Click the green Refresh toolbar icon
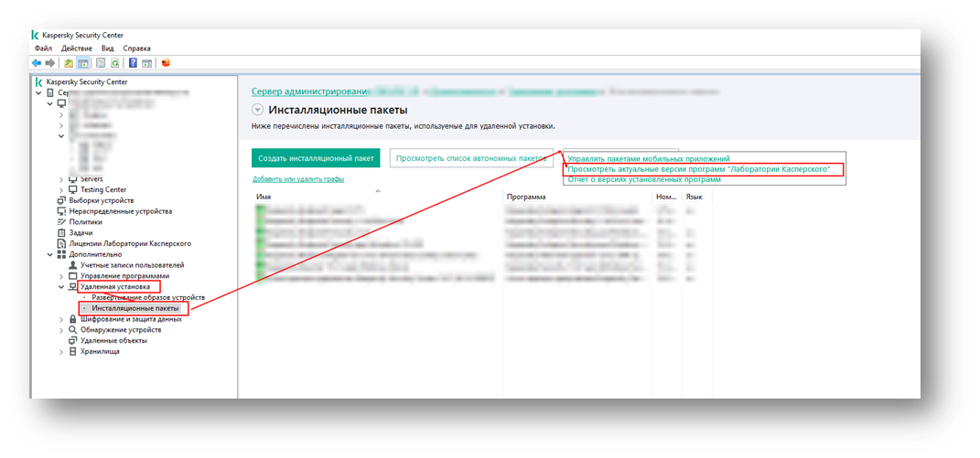 click(115, 63)
